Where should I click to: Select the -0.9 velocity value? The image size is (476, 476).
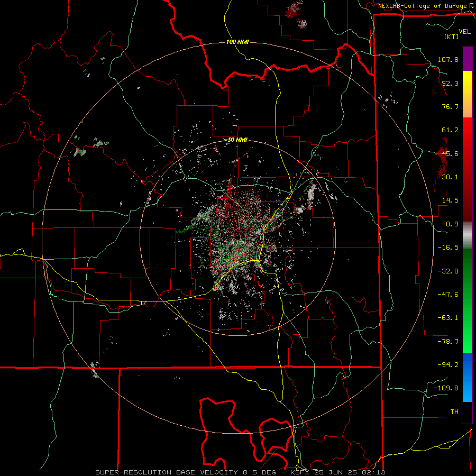tap(450, 224)
